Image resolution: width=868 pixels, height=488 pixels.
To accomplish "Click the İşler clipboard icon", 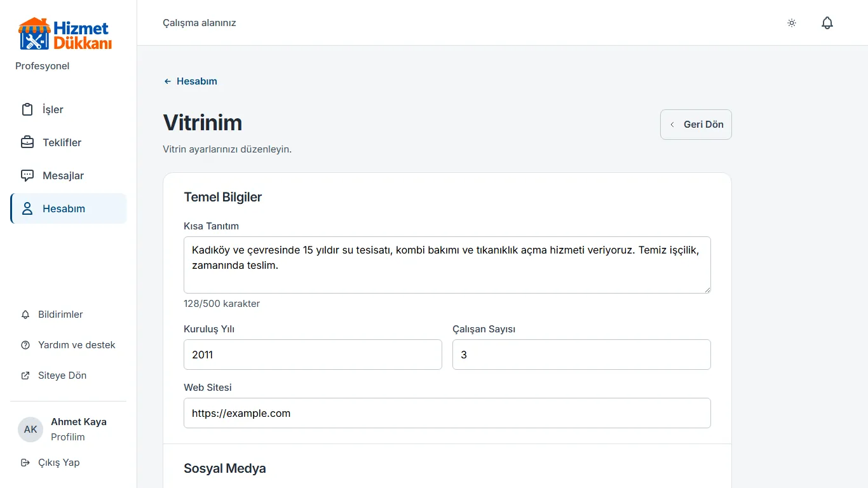I will coord(27,109).
